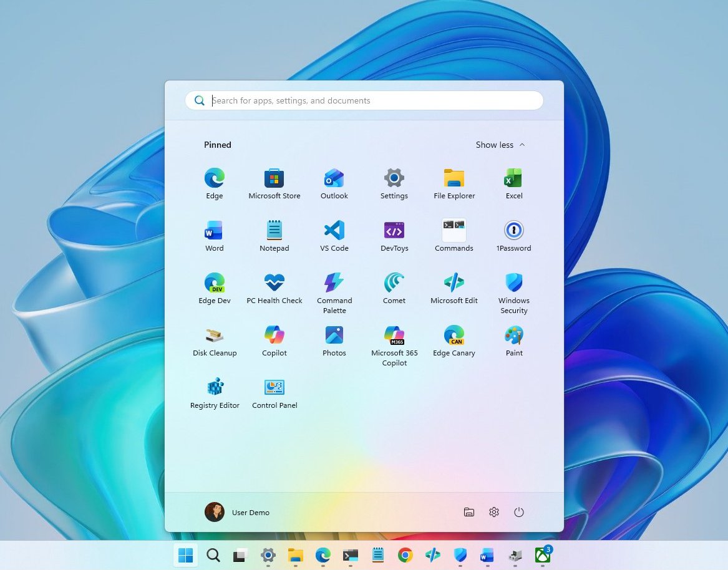728x570 pixels.
Task: Click the power button
Action: [519, 512]
